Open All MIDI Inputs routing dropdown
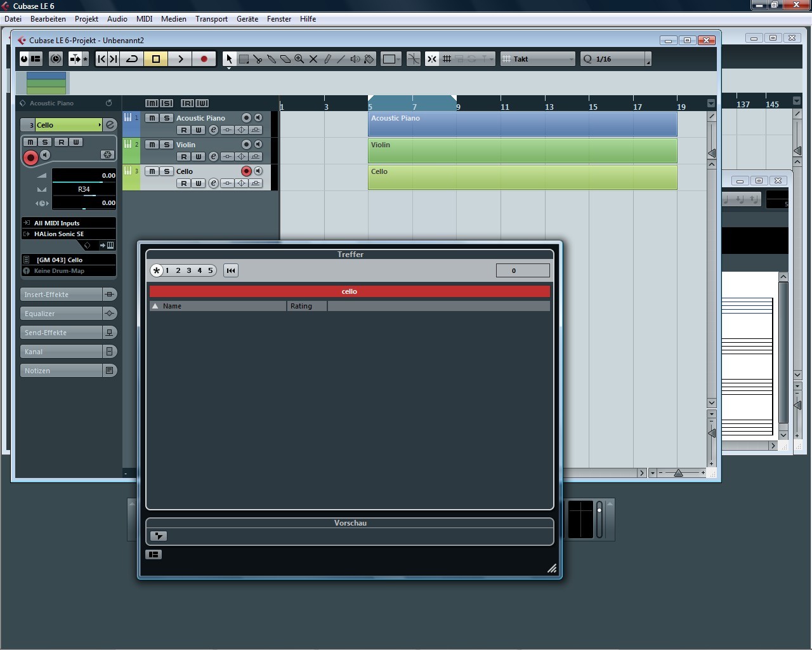Viewport: 812px width, 650px height. pos(69,223)
